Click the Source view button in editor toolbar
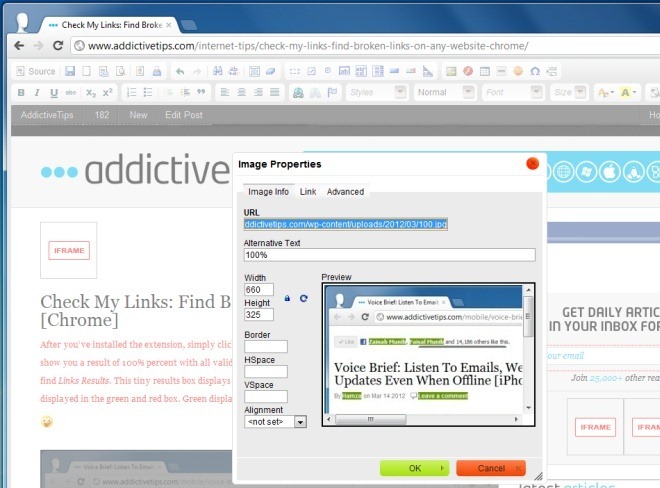660x488 pixels. tap(36, 72)
